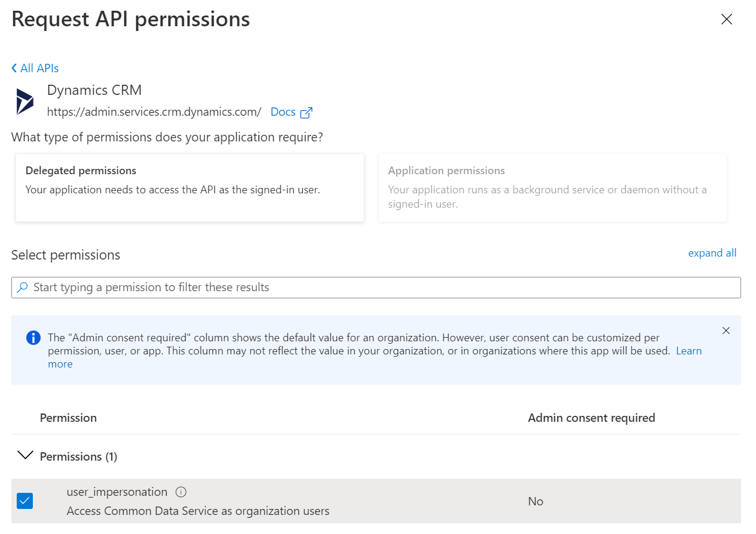This screenshot has width=756, height=534.
Task: Dismiss the admin consent info banner
Action: [726, 331]
